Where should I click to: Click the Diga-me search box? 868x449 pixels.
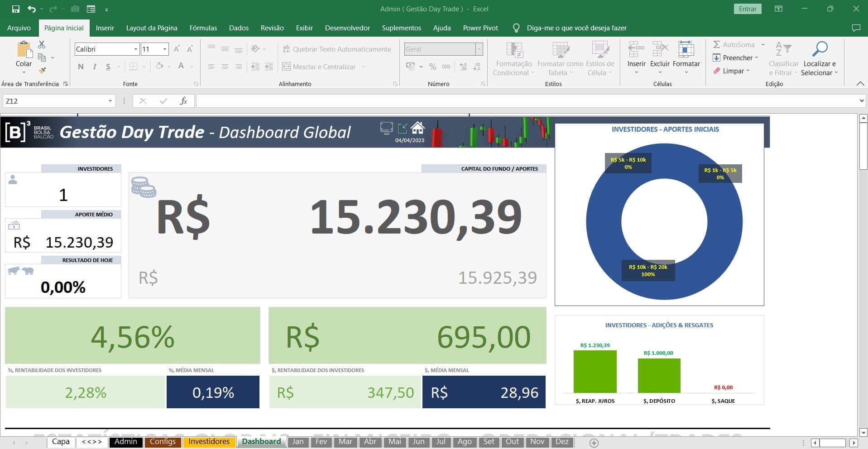coord(576,28)
